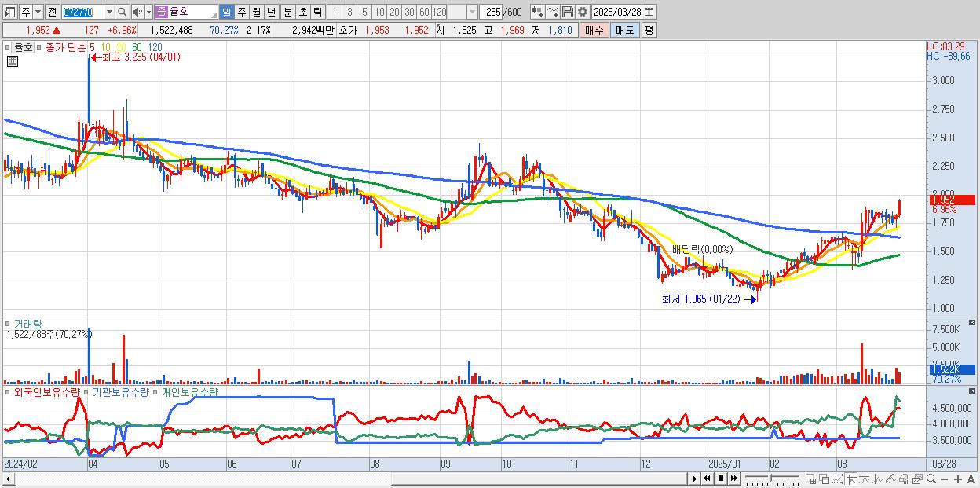
Task: Click the overlapping windows icon in bottom toolbar
Action: (824, 479)
